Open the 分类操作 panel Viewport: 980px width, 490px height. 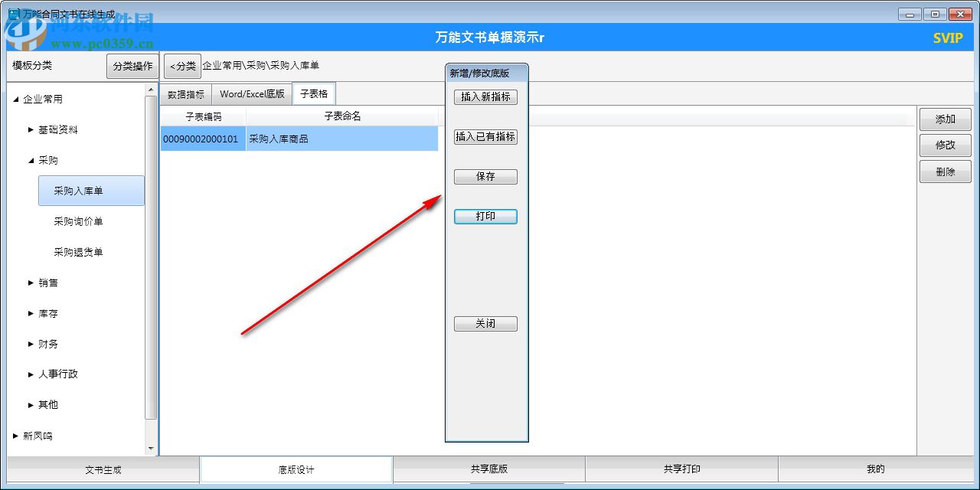coord(131,66)
